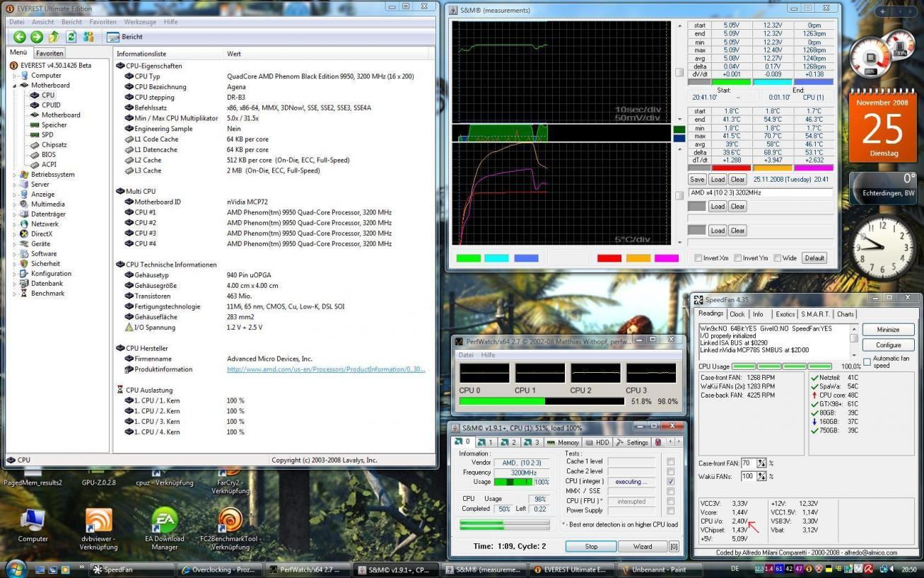Expand the Konfiguration tree node
Viewport: 924px width, 578px height.
[x=14, y=273]
